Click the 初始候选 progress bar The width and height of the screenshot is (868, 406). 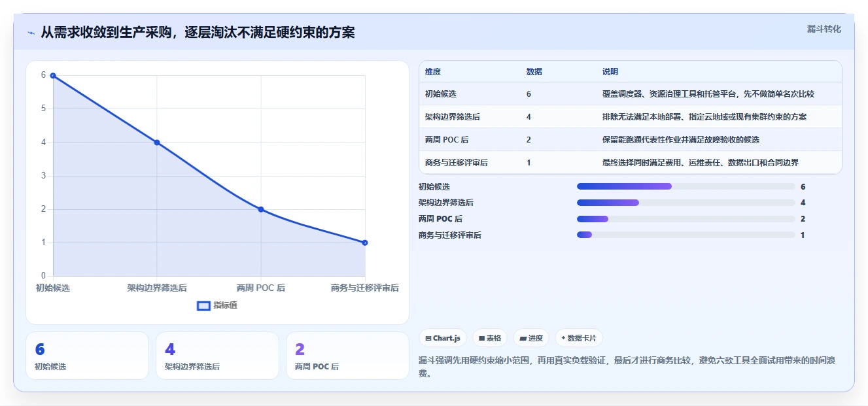coord(686,186)
